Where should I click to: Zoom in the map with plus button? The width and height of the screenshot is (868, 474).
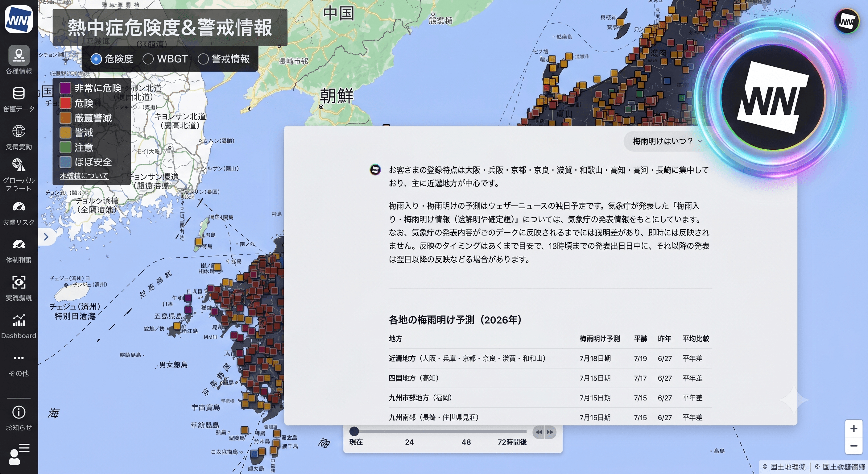[x=854, y=429]
